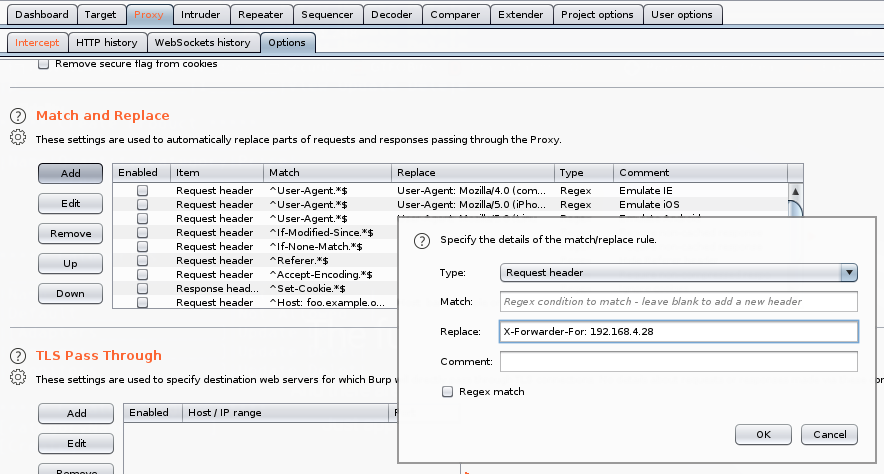Click the Match and Replace help icon

tap(17, 116)
